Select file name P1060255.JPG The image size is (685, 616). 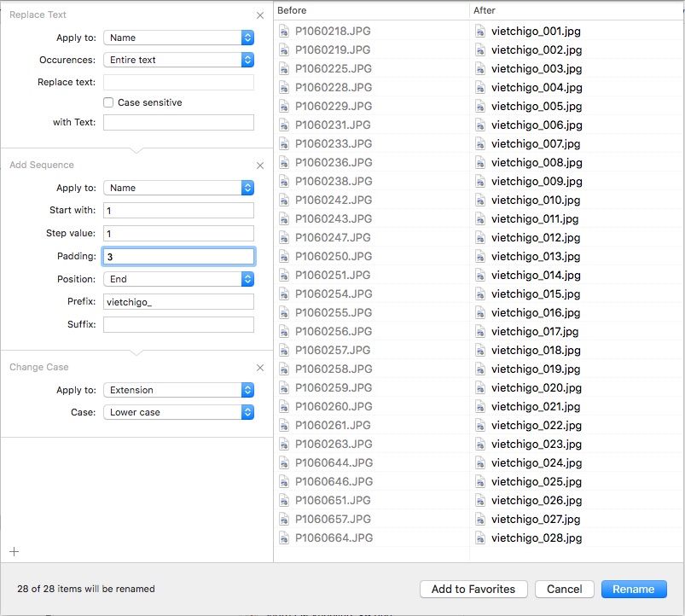(334, 313)
